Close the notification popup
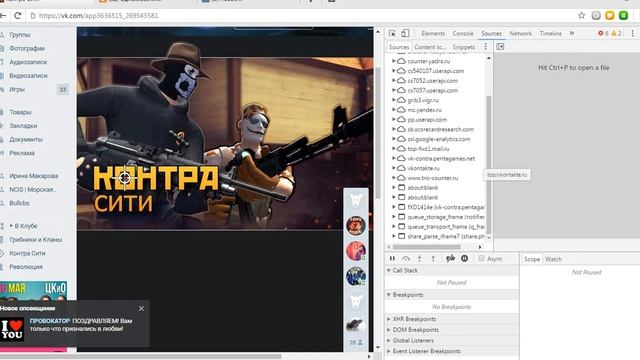640x360 pixels. [141, 309]
